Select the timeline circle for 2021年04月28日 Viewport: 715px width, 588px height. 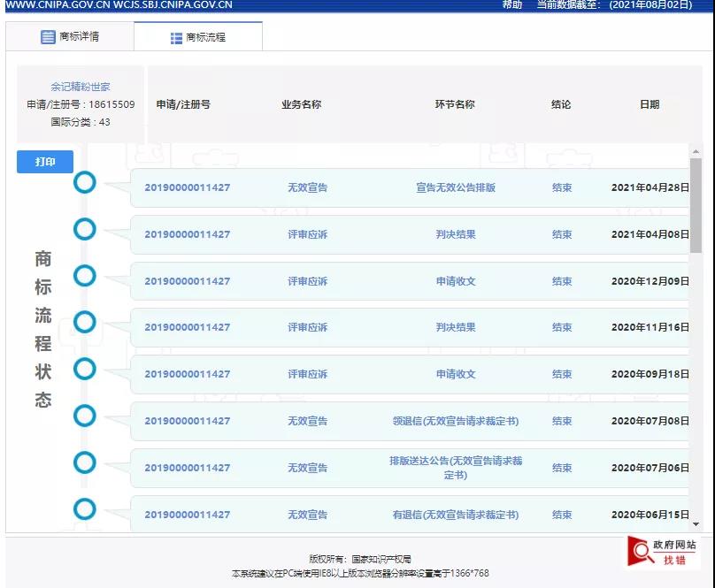point(85,182)
